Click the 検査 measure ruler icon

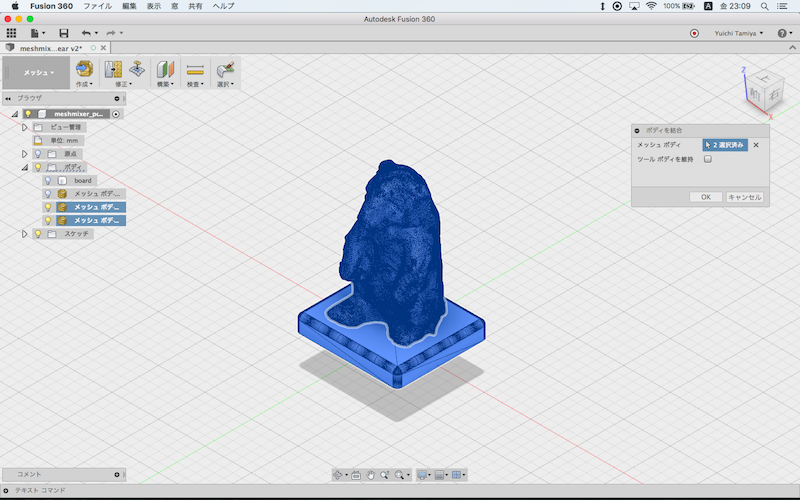click(195, 69)
